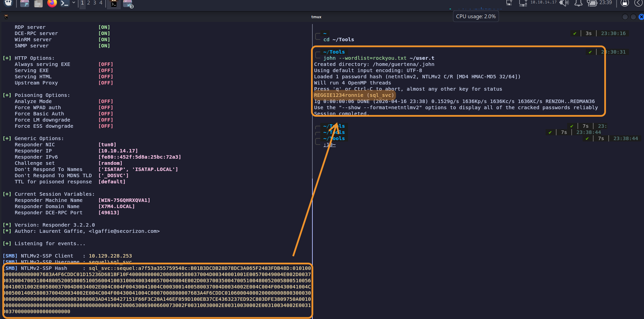Click the 23:30:16 timestamp
This screenshot has width=644, height=319.
click(613, 33)
